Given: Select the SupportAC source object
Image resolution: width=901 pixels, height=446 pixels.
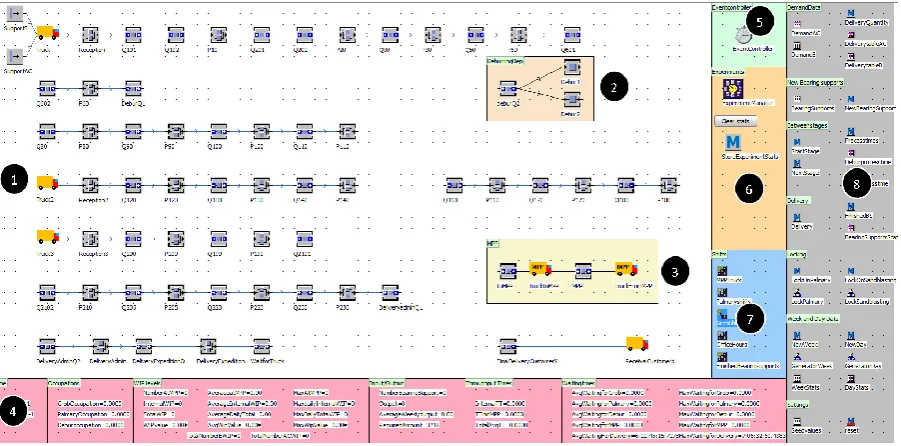Looking at the screenshot, I should (x=16, y=56).
